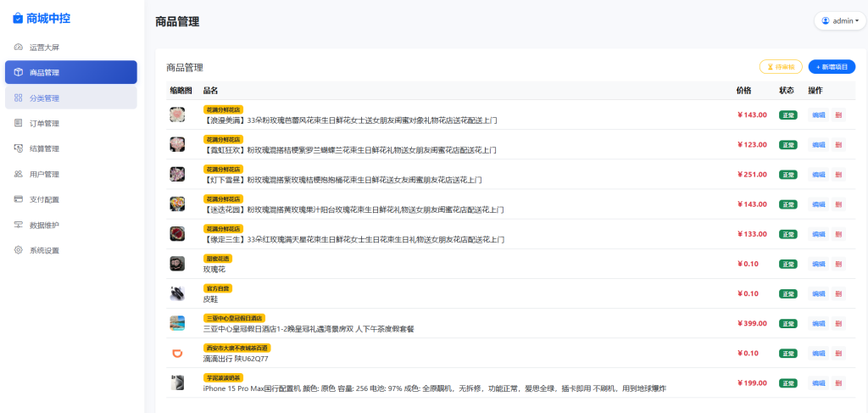Open 系统设置 system settings

click(x=44, y=250)
